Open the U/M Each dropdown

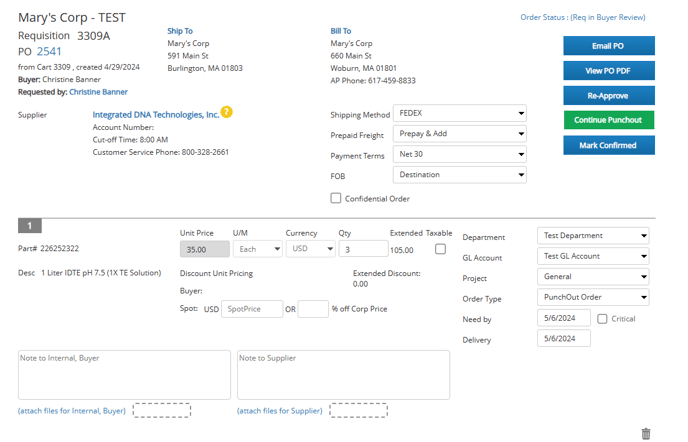coord(258,249)
